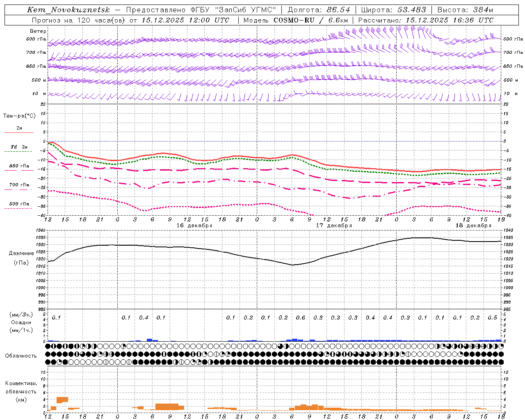Select "Рассчитано: 15.12.2025 16:36 UTC" timestamp

pyautogui.click(x=426, y=20)
